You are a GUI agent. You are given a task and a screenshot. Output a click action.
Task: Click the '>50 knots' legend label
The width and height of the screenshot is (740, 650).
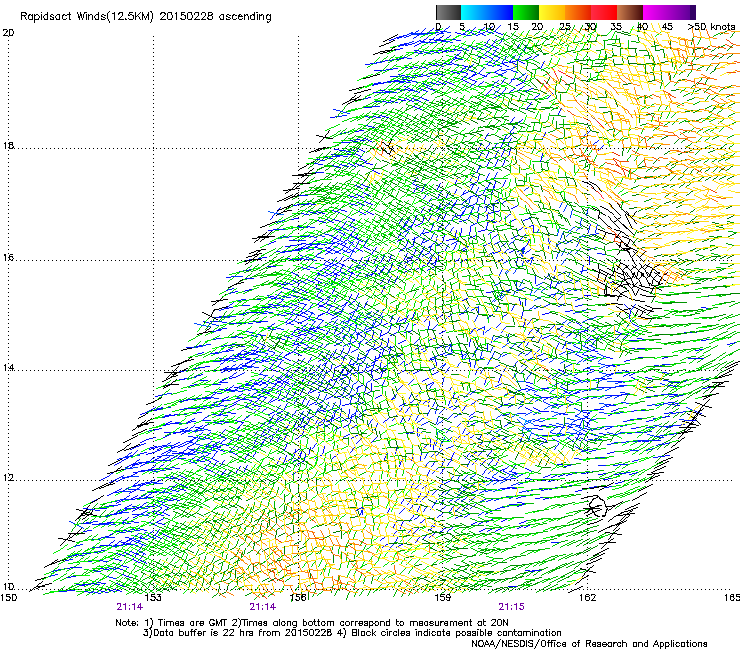tap(712, 27)
